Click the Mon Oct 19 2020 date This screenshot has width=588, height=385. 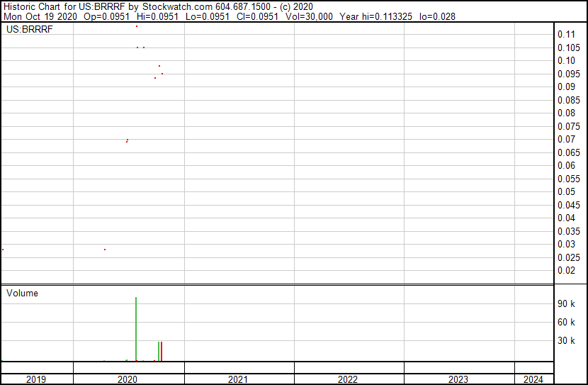coord(40,16)
